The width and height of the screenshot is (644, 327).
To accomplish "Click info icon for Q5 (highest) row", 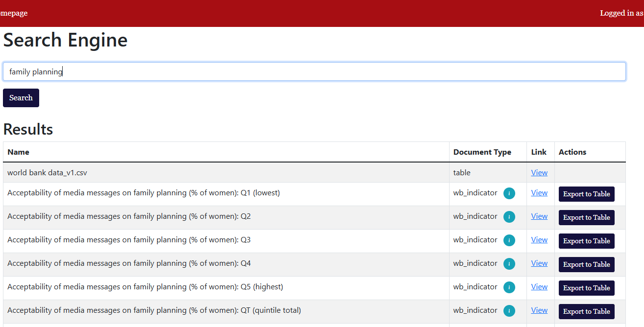I will [509, 287].
